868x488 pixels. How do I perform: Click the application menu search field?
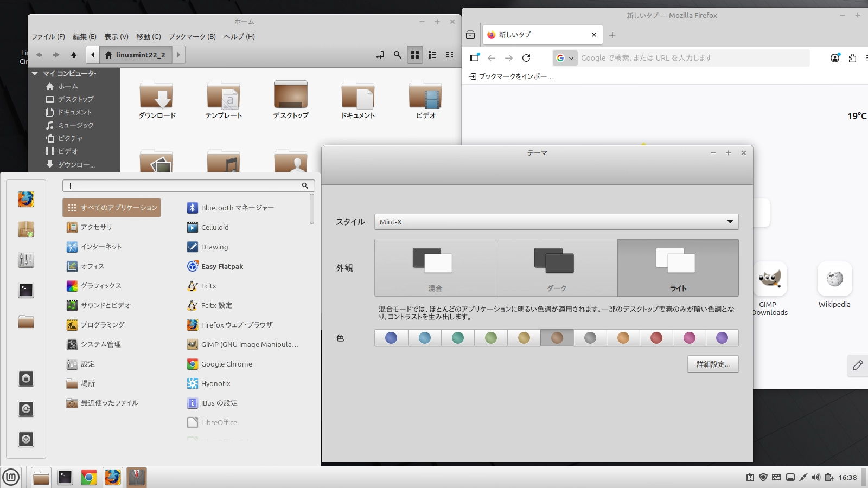(x=188, y=185)
